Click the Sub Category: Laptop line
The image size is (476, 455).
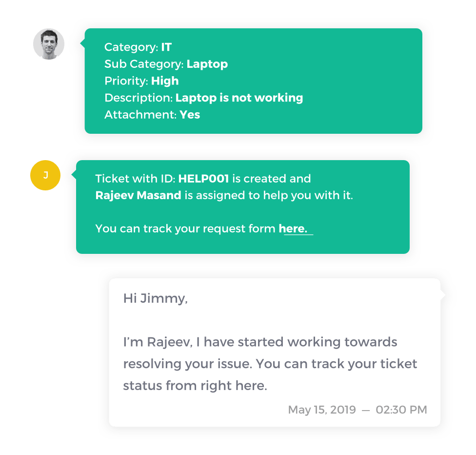[x=166, y=64]
